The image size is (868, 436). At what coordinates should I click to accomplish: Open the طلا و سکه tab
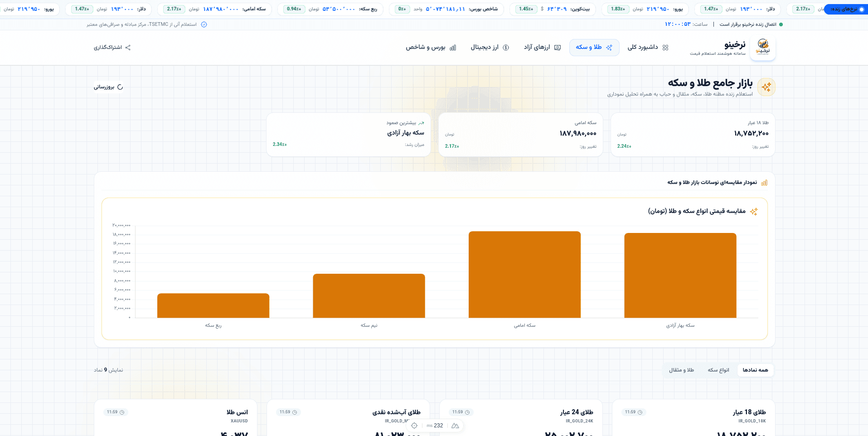594,48
